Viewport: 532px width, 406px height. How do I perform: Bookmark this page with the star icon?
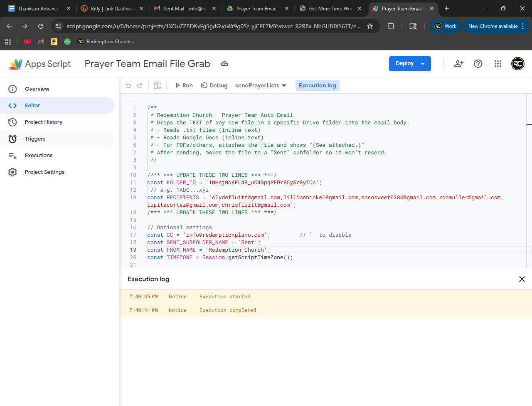(369, 26)
